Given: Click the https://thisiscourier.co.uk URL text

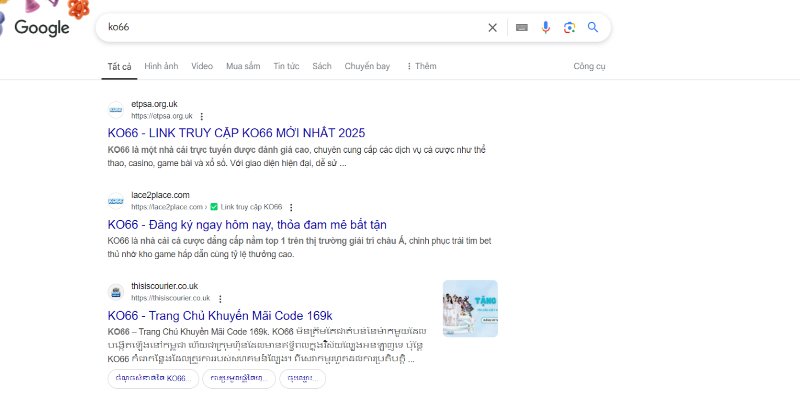Looking at the screenshot, I should [x=170, y=298].
